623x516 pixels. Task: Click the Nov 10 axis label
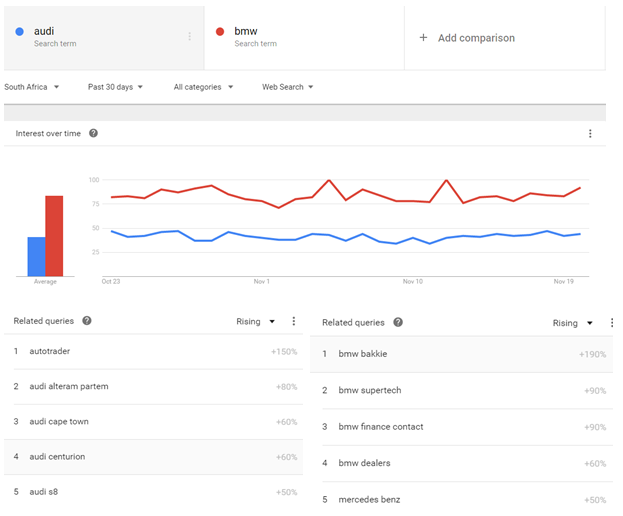pos(413,281)
